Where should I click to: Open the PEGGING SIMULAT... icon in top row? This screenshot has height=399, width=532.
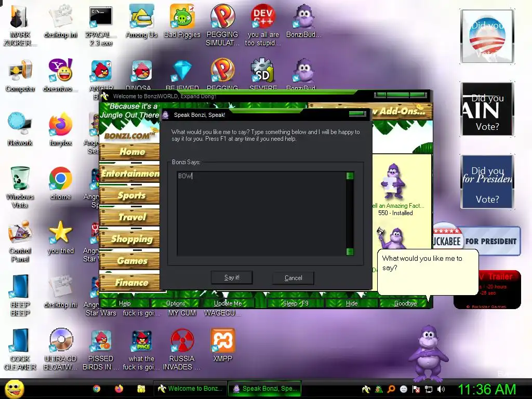[x=222, y=25]
